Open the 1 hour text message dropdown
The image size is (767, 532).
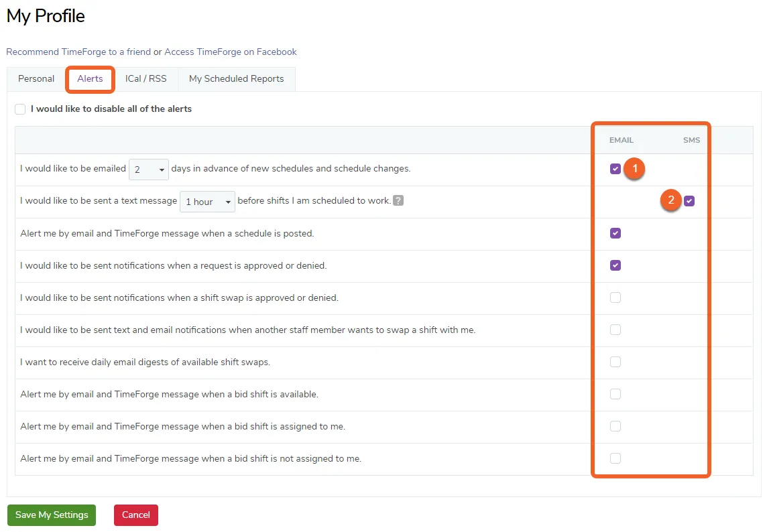click(x=207, y=202)
